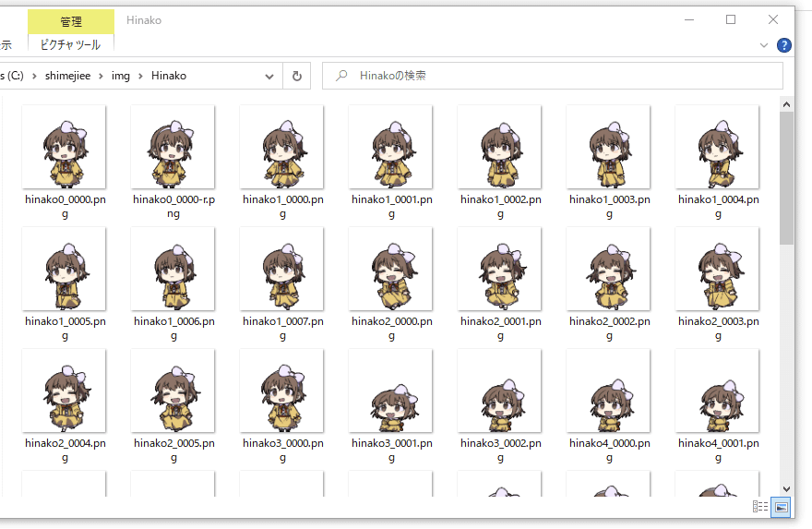Select hinako3_0000.png thumbnail

click(x=281, y=391)
